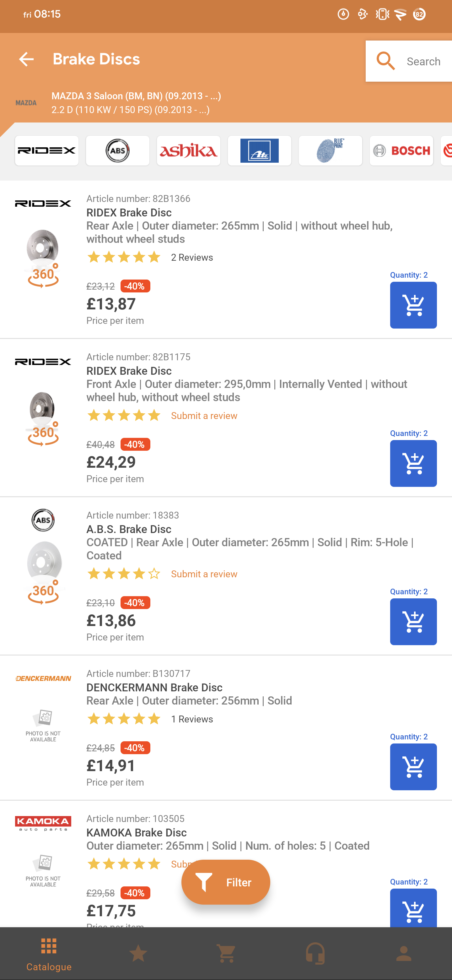This screenshot has height=980, width=452.
Task: Filter by Ashika brand logo
Action: (189, 151)
